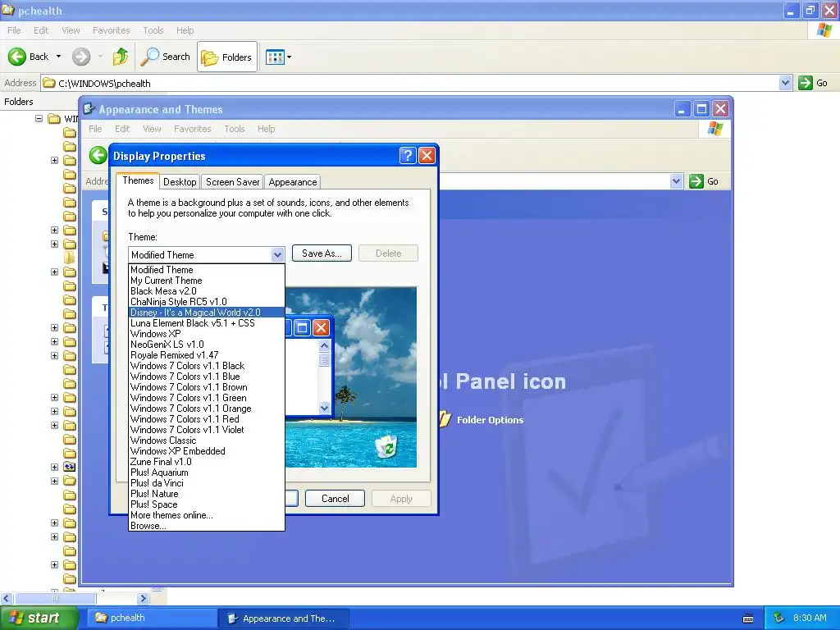Select Windows 7 Colors v1.1 Brown
This screenshot has width=840, height=630.
click(x=206, y=387)
